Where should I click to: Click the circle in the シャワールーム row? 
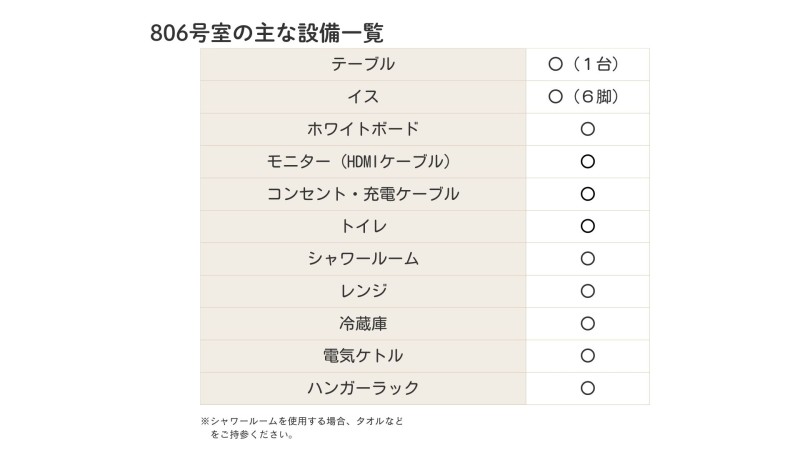coord(588,259)
